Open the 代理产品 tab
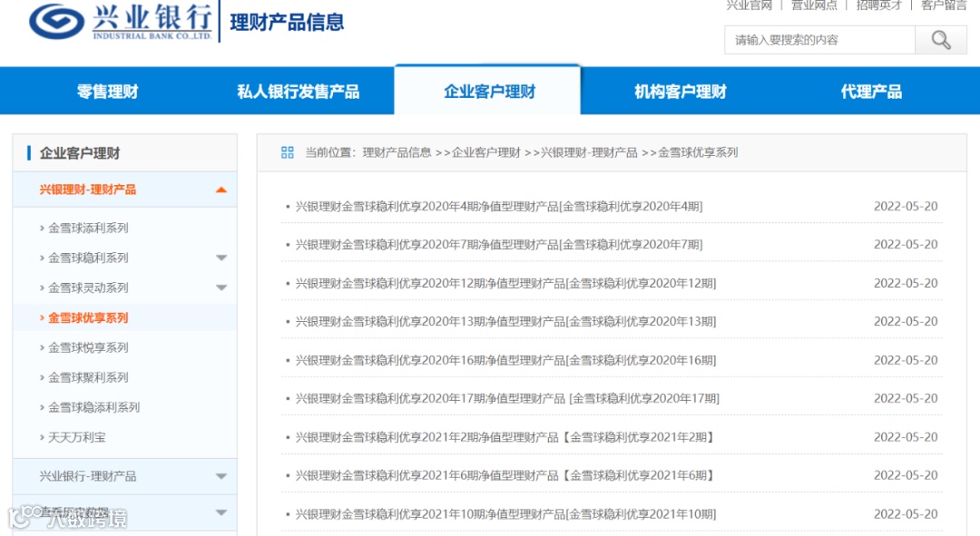 point(871,92)
